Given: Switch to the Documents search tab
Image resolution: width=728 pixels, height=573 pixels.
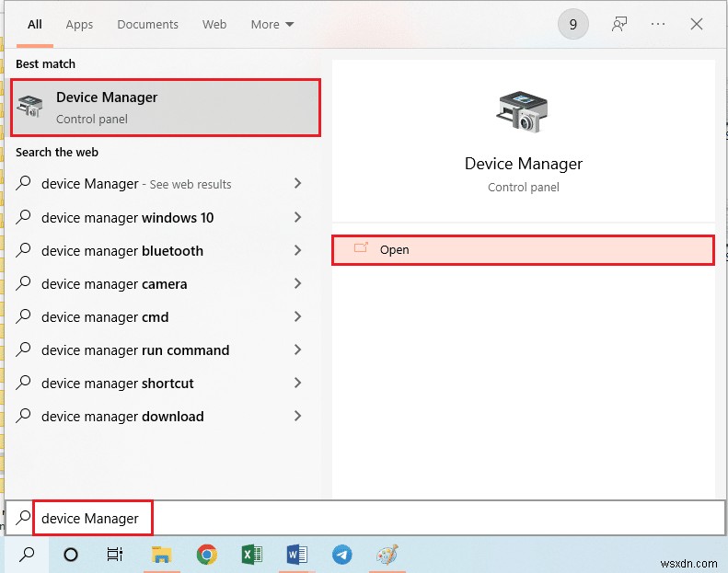Looking at the screenshot, I should 147,25.
